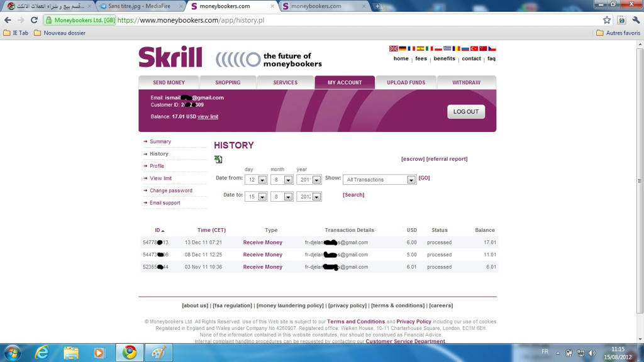Open Internet Explorer from the taskbar
This screenshot has width=644, height=362.
tap(42, 353)
